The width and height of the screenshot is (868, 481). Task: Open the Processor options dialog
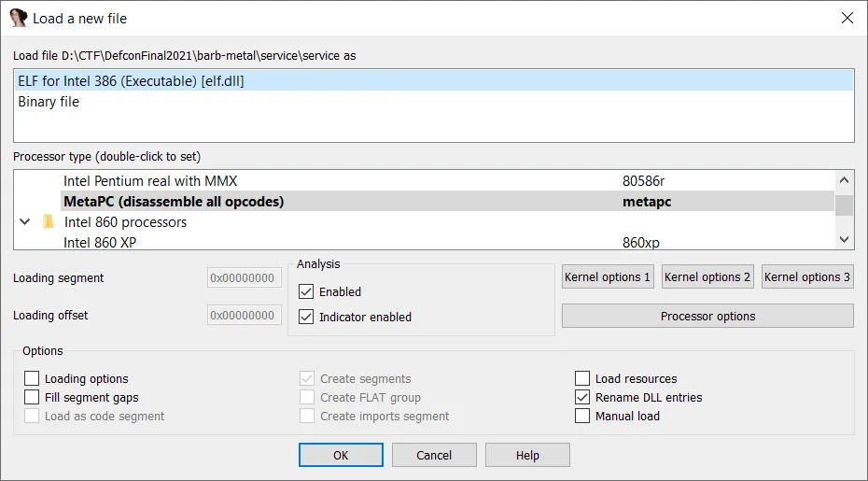point(707,317)
